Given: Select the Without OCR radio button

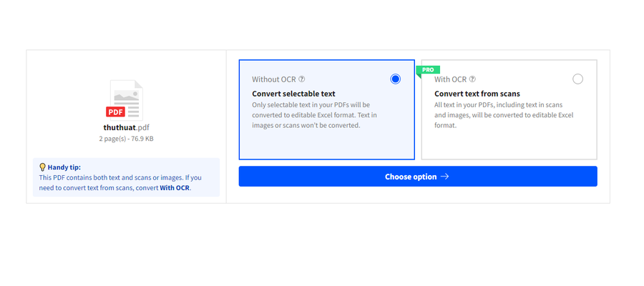Looking at the screenshot, I should coord(396,79).
